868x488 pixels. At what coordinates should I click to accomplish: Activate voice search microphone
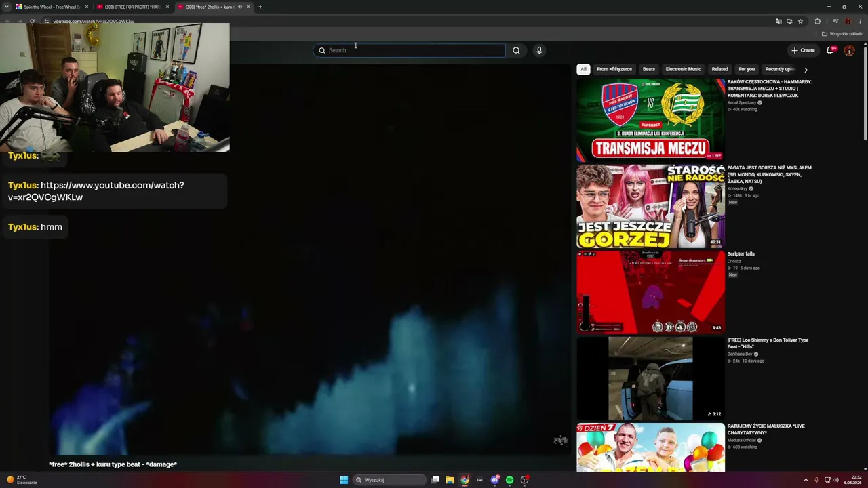coord(539,50)
